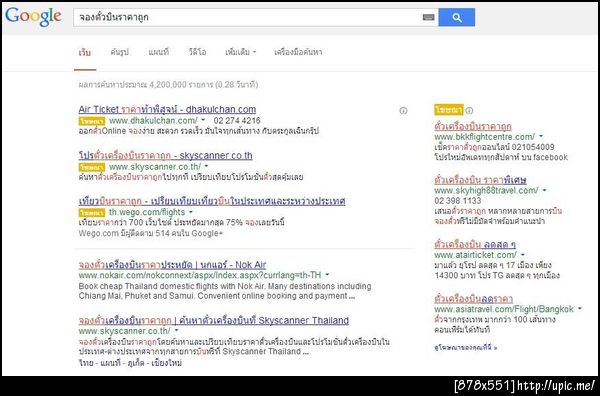Click info icon beside Air Ticket ad
The image size is (600, 396).
(403, 111)
